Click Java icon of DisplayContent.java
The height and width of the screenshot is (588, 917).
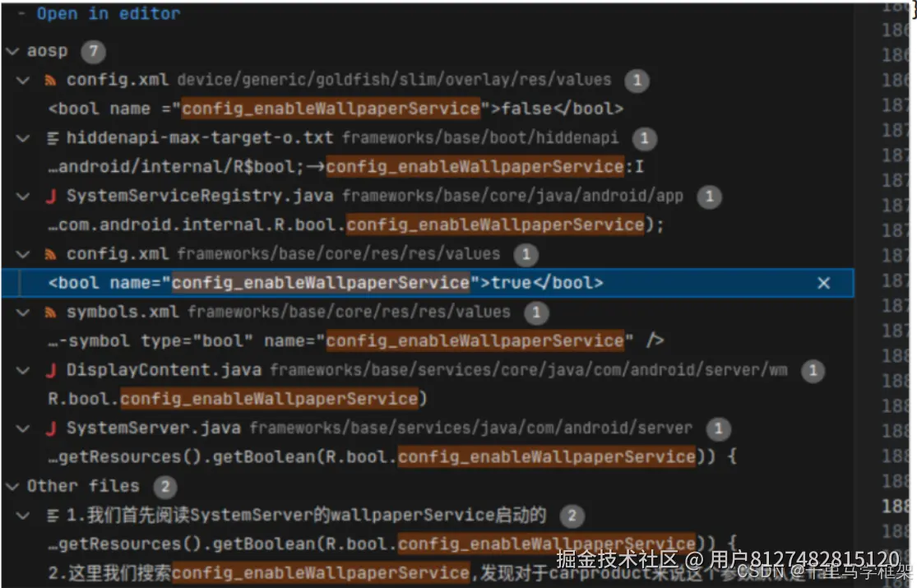[51, 370]
